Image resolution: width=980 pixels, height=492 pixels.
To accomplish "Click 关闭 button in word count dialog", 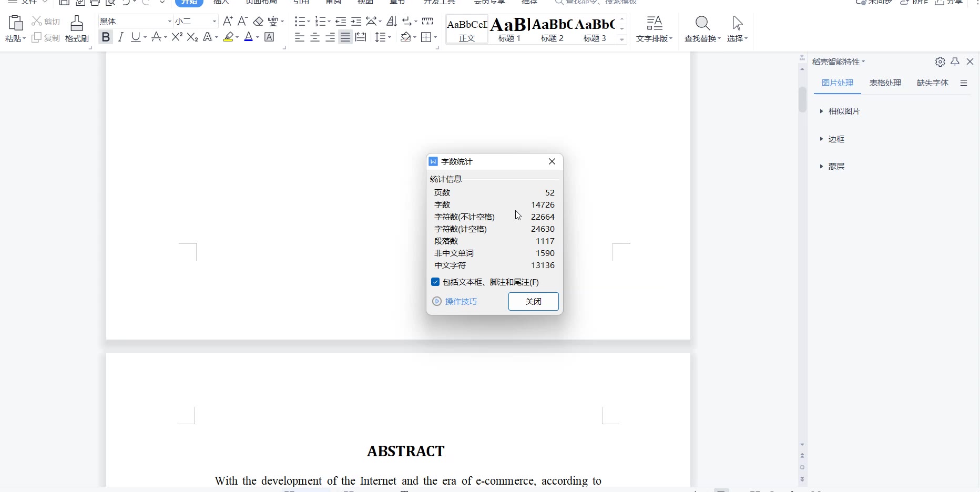I will 533,302.
